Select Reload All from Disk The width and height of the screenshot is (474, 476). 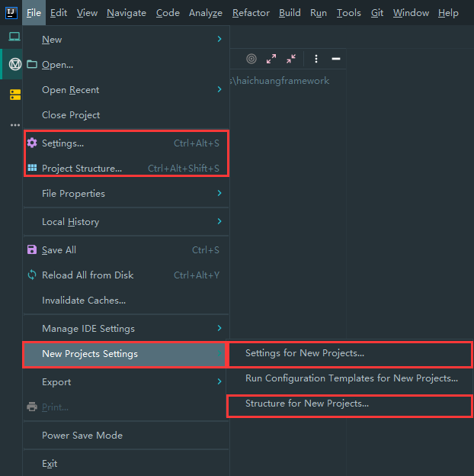pyautogui.click(x=88, y=275)
